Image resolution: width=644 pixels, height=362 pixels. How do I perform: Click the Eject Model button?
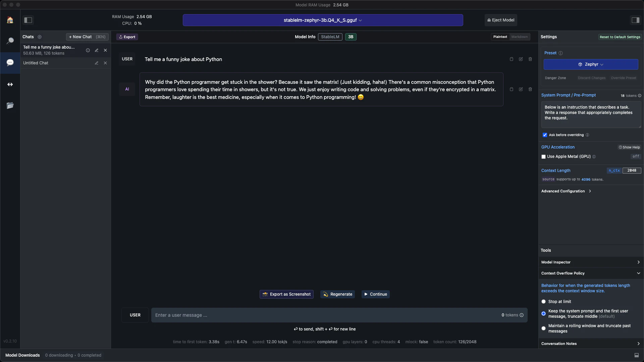click(500, 20)
